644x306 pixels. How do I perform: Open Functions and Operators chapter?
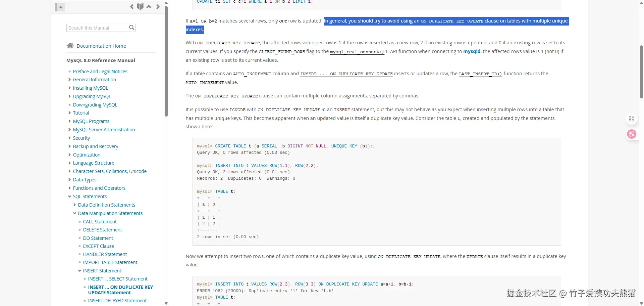click(x=99, y=188)
